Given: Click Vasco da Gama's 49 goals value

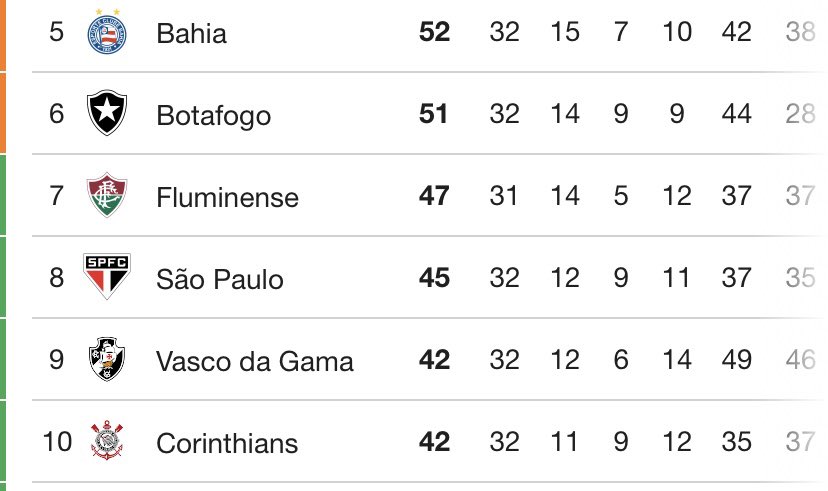Looking at the screenshot, I should coord(737,360).
